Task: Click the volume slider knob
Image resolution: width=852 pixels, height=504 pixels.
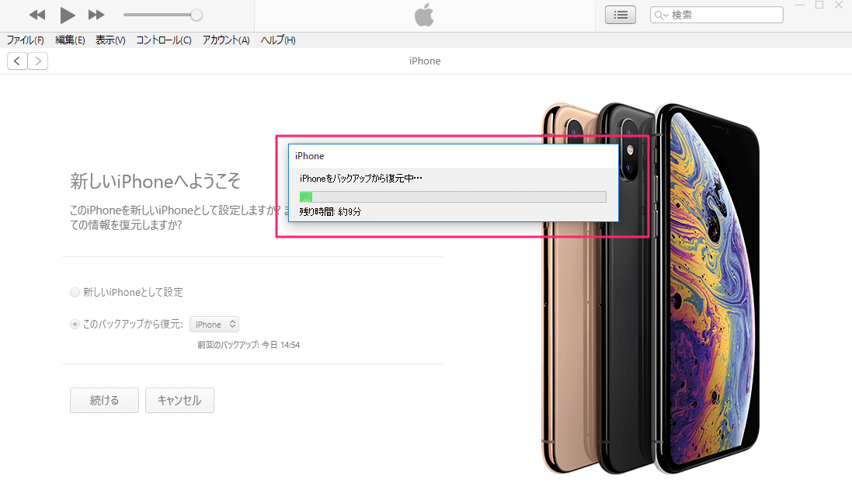Action: 196,16
